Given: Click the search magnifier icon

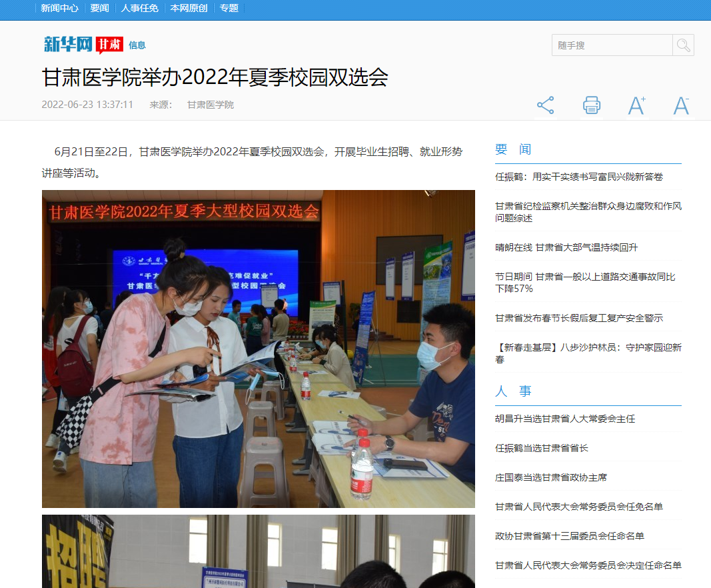Looking at the screenshot, I should click(683, 45).
